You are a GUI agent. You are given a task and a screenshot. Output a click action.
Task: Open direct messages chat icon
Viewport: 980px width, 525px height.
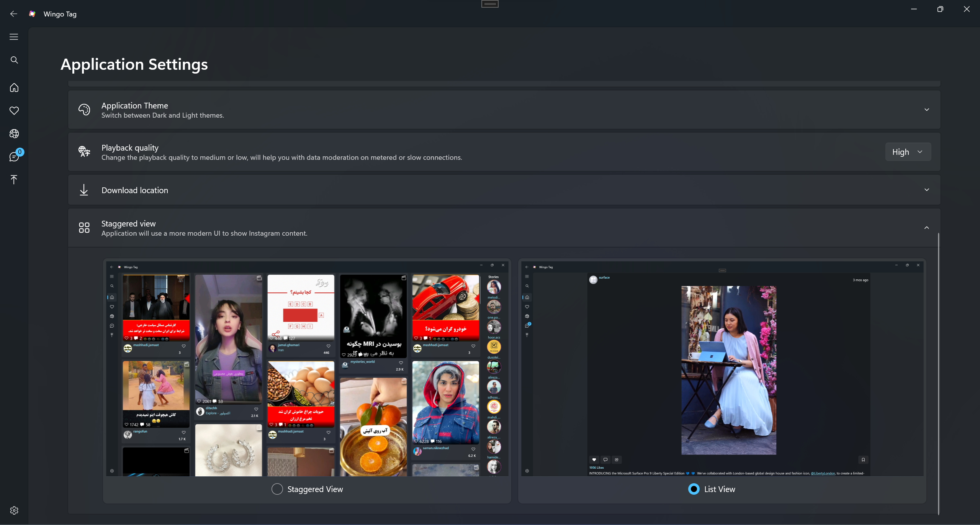14,157
